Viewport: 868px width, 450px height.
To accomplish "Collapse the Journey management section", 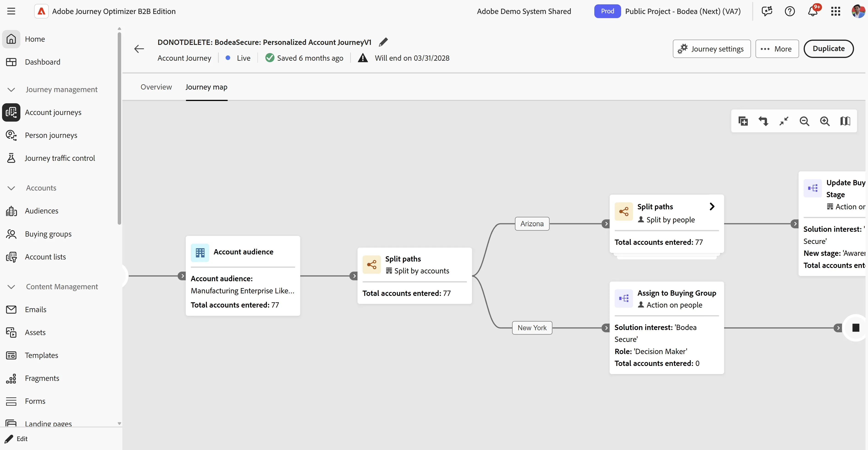I will click(x=11, y=90).
